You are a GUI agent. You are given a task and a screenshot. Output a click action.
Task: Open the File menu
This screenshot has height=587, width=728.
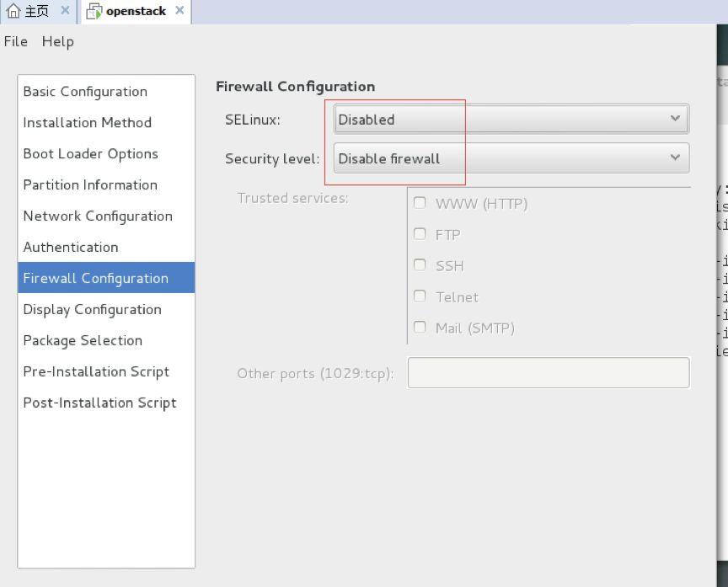[x=16, y=41]
